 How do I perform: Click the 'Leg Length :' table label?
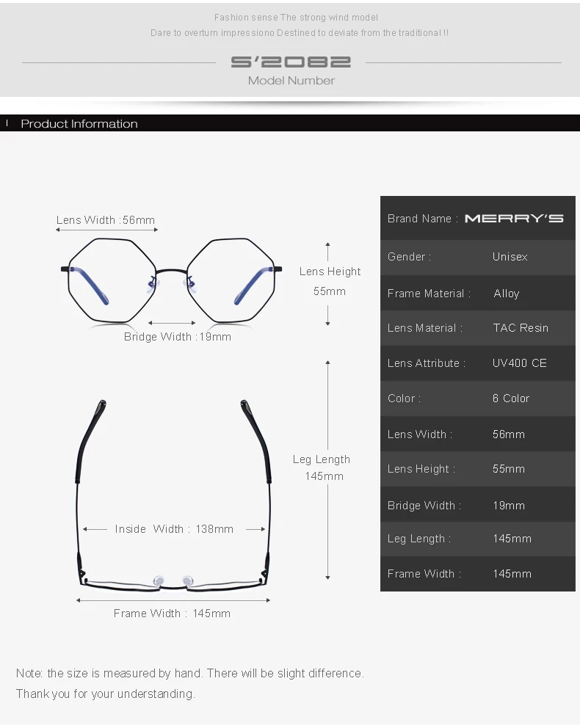point(419,539)
